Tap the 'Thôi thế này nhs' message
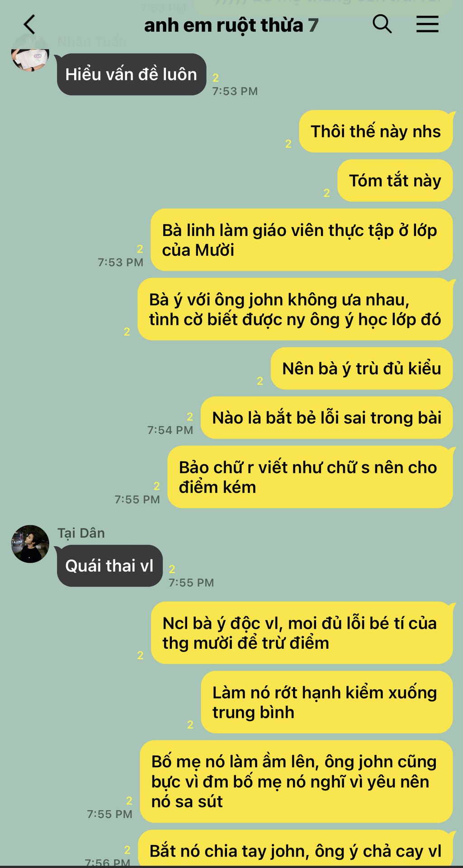The image size is (463, 868). (x=376, y=132)
